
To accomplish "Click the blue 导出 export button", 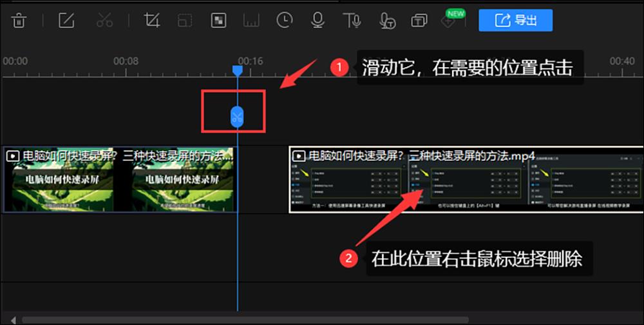I will 515,21.
